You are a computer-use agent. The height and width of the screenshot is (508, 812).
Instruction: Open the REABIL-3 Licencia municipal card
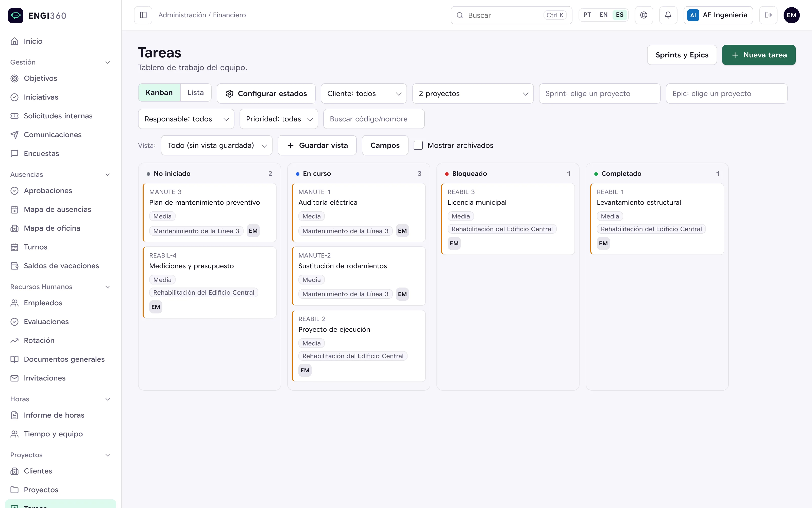pos(508,219)
